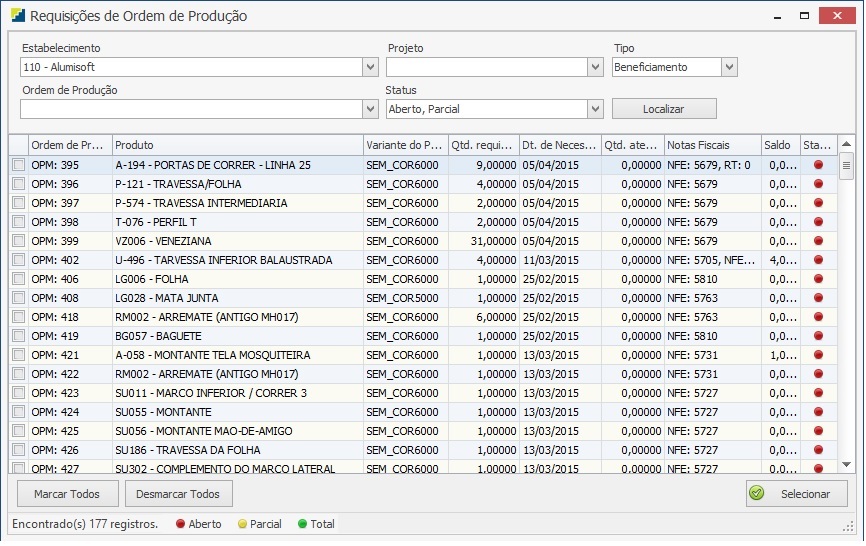Click the Notas Fiscais column header

712,145
